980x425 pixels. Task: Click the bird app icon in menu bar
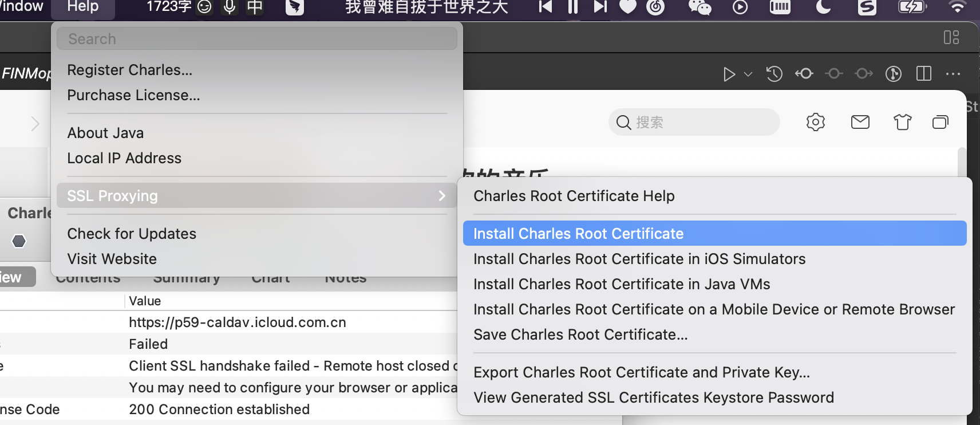[x=295, y=7]
